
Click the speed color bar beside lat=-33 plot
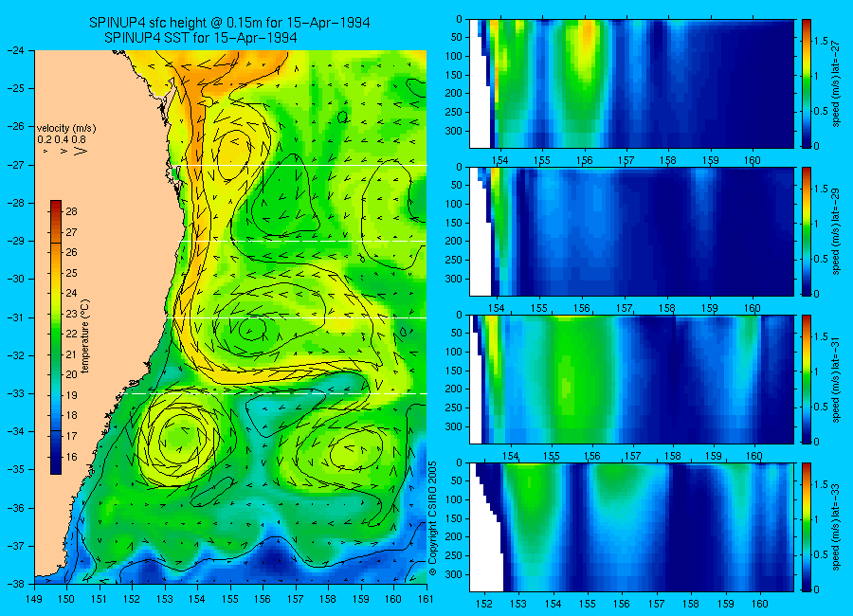pyautogui.click(x=806, y=527)
